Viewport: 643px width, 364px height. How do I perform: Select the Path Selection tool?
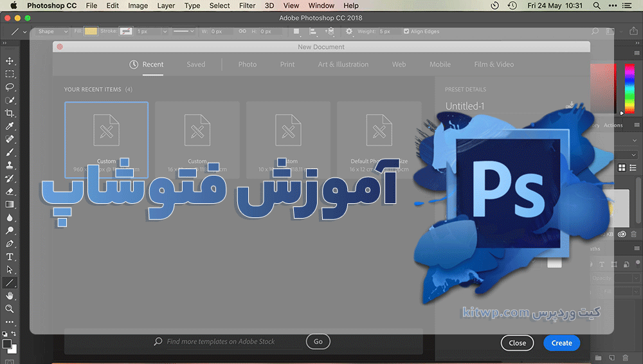pyautogui.click(x=10, y=269)
